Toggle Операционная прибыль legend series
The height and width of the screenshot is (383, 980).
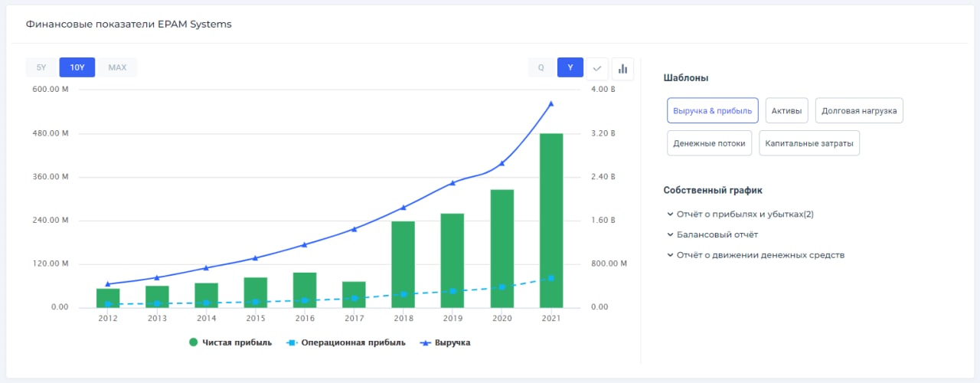[x=345, y=342]
